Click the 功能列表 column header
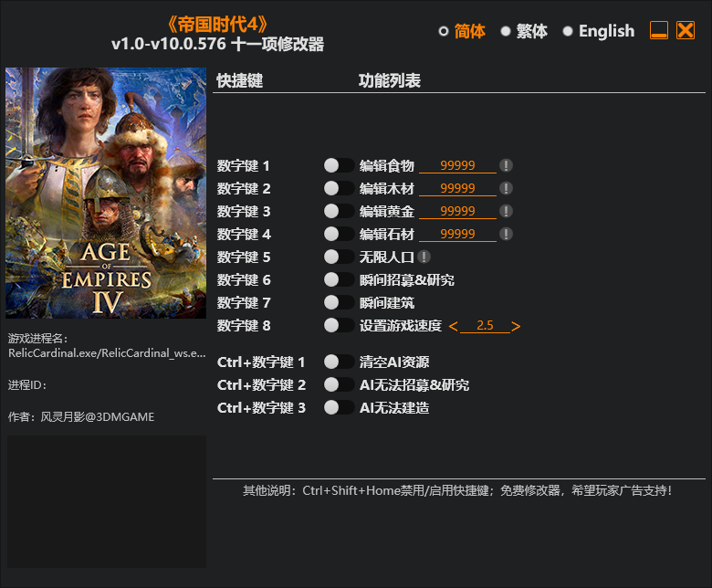This screenshot has width=712, height=588. [390, 81]
